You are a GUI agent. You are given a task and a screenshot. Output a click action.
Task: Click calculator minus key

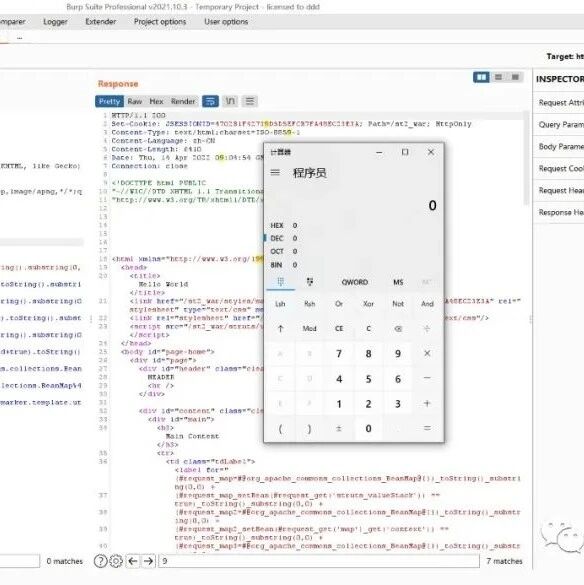click(x=427, y=378)
